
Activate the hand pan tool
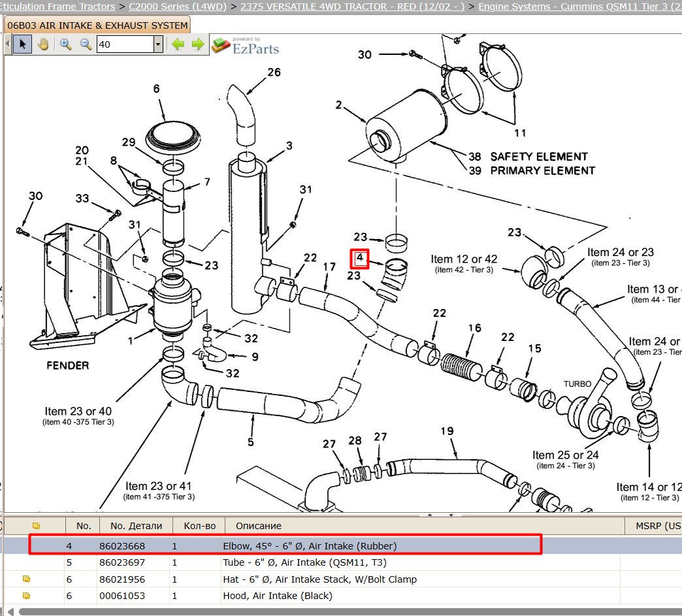43,44
